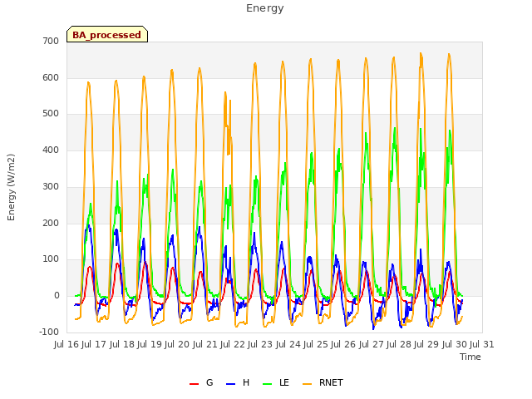Select the LE legend label
Screen dimensions: 532x399
point(284,382)
